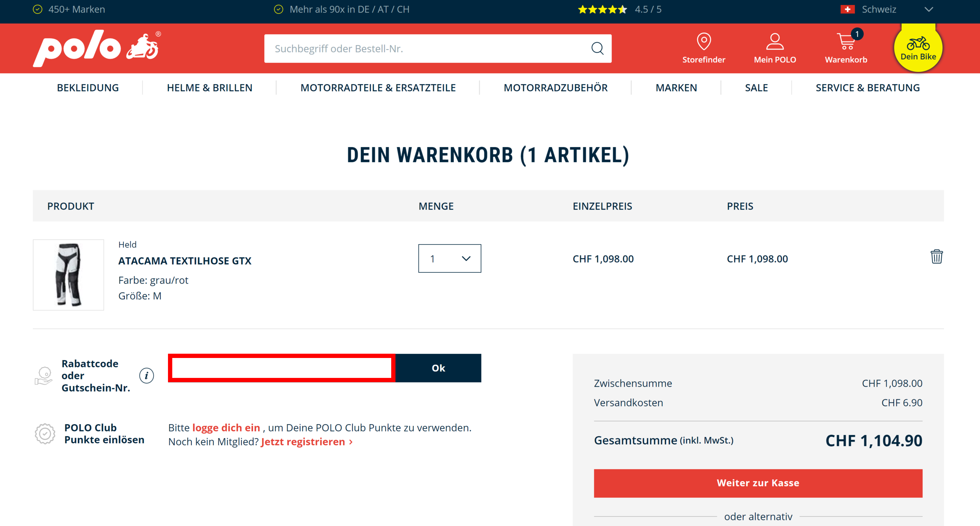Click the 'PRODUKT' column header
Screen dimensions: 980x526
(70, 206)
